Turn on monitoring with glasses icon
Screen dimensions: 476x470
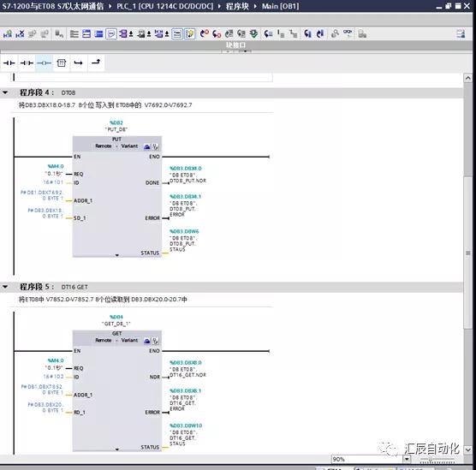[x=348, y=33]
